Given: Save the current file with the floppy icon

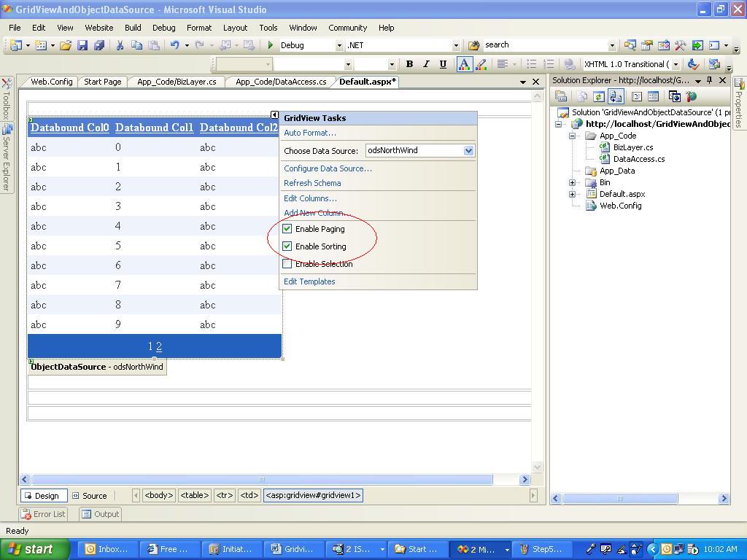Looking at the screenshot, I should click(82, 45).
